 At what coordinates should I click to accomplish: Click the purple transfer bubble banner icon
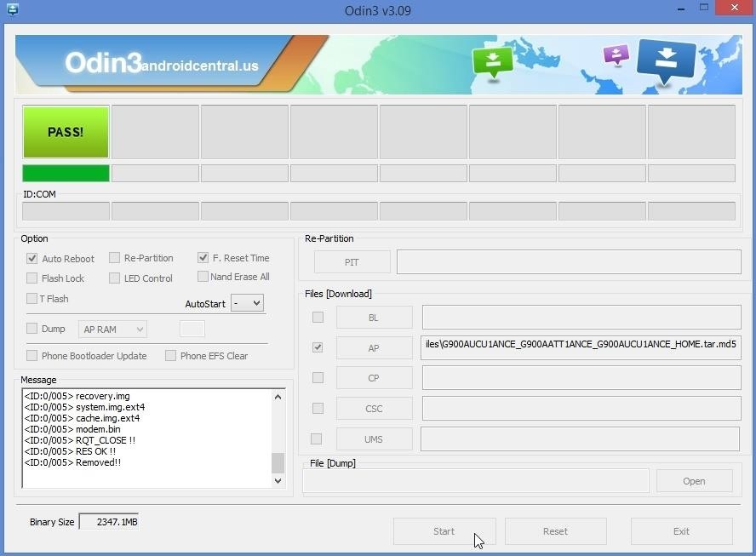[616, 55]
